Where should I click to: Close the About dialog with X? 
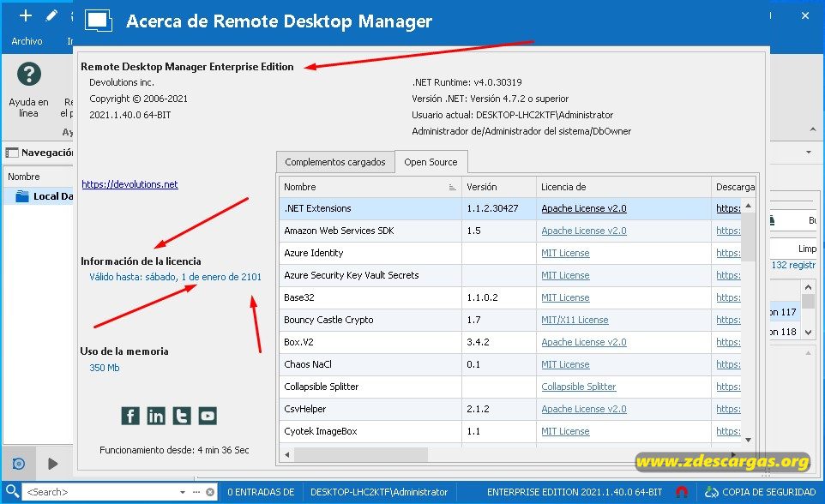point(805,15)
